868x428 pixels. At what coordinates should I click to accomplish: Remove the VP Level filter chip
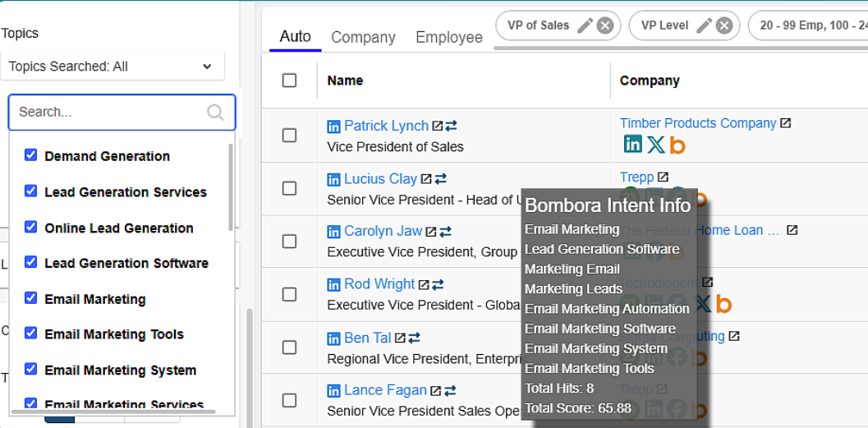[x=724, y=25]
